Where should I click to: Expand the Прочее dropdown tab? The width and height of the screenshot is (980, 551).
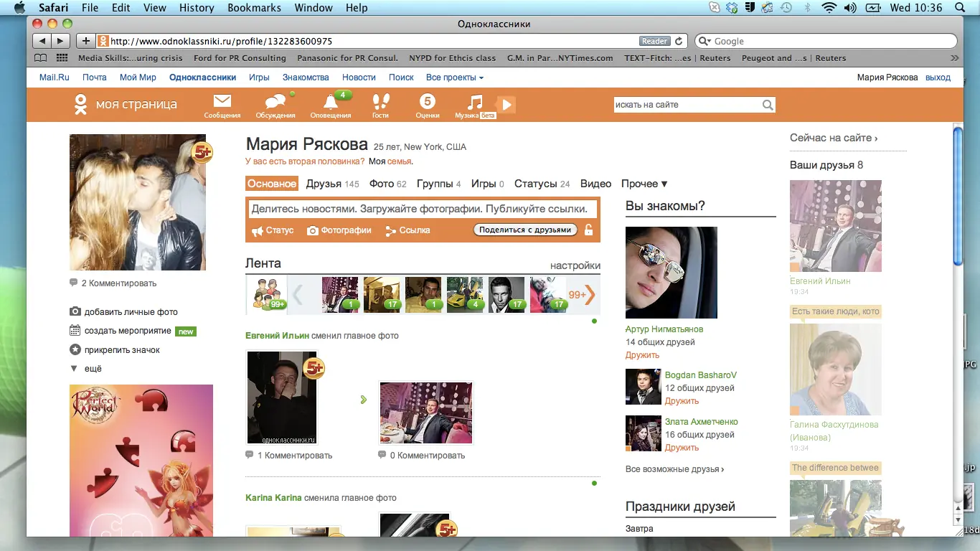[x=644, y=184]
